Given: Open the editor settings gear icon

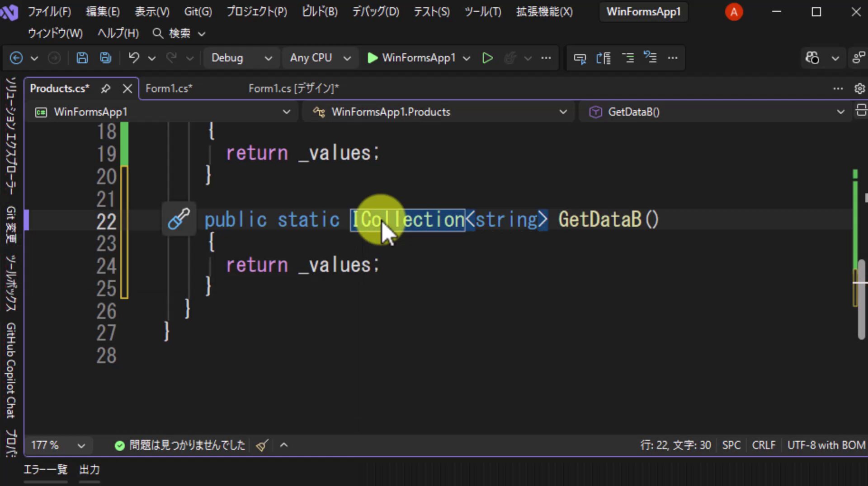Looking at the screenshot, I should click(x=859, y=89).
